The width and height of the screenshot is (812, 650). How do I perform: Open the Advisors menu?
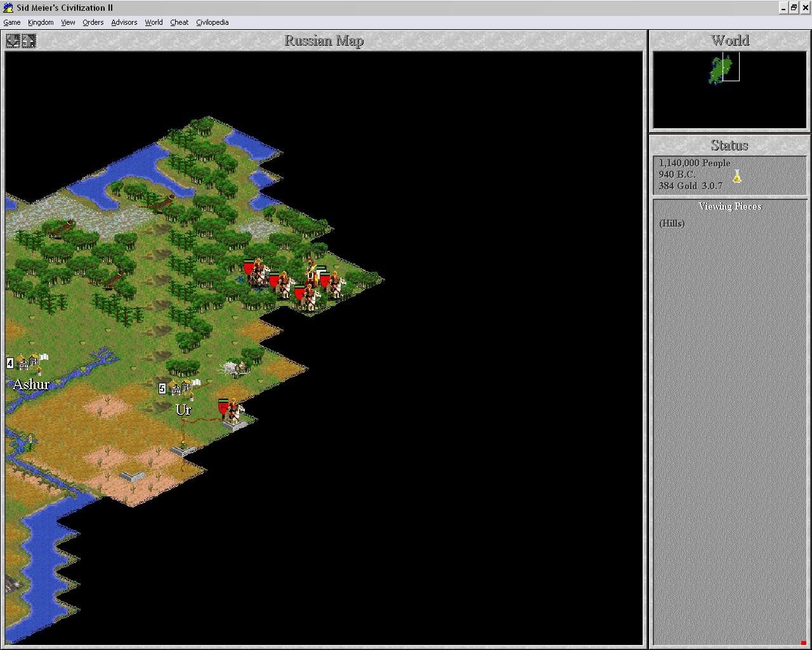coord(124,22)
